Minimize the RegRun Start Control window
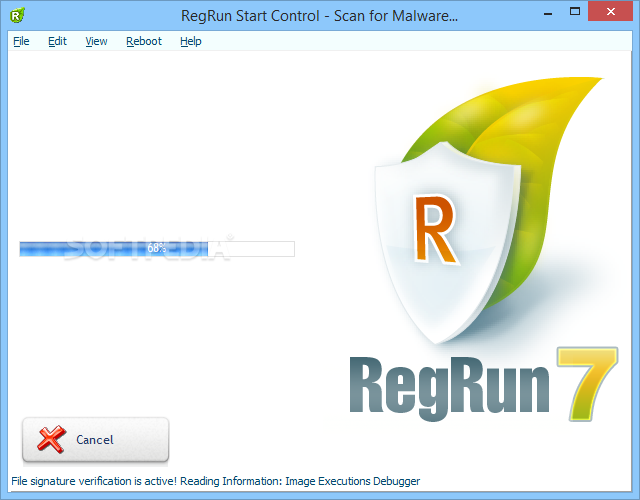Viewport: 640px width, 500px height. click(x=548, y=13)
